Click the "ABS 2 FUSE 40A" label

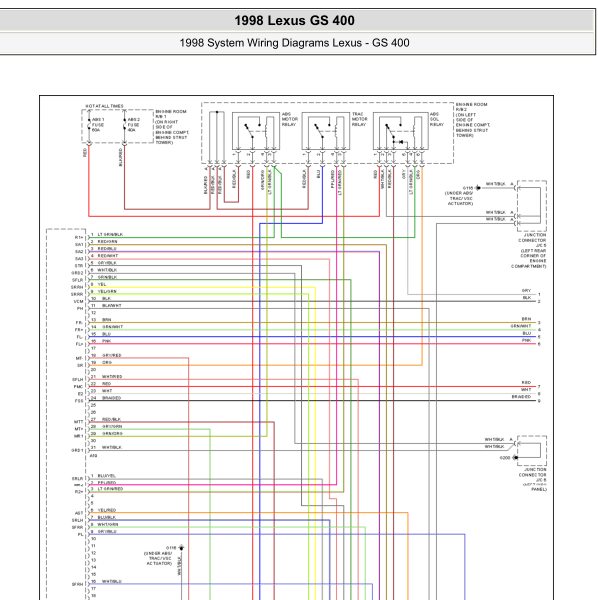point(134,125)
